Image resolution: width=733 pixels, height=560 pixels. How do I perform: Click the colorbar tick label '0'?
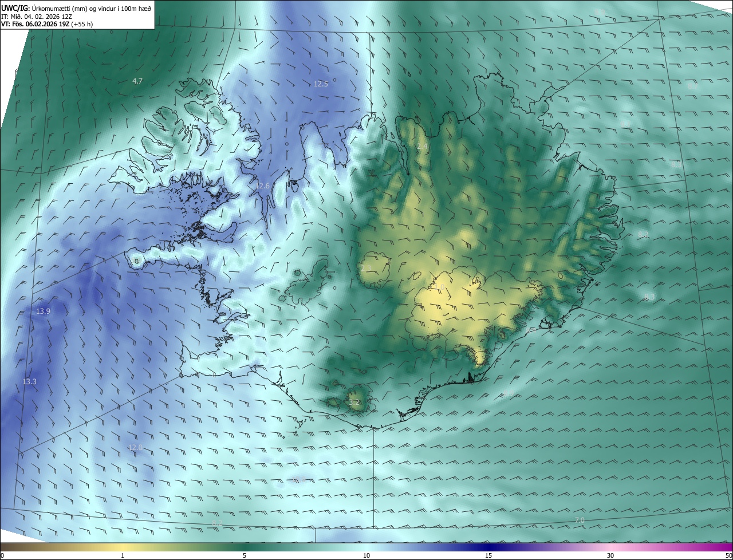pos(2,555)
